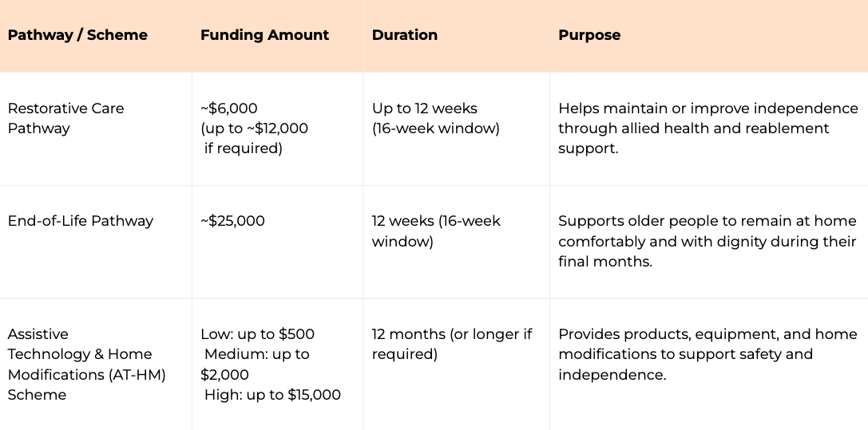Click the 12 weeks (16-week window) cell
Viewport: 868px width, 430px height.
[x=436, y=231]
